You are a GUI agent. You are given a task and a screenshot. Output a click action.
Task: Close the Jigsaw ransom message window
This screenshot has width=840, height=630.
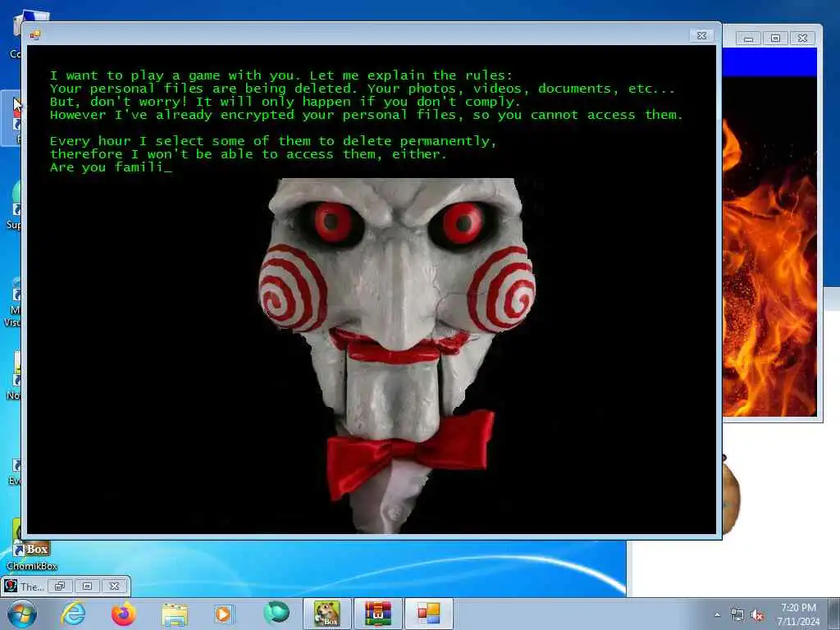coord(702,35)
